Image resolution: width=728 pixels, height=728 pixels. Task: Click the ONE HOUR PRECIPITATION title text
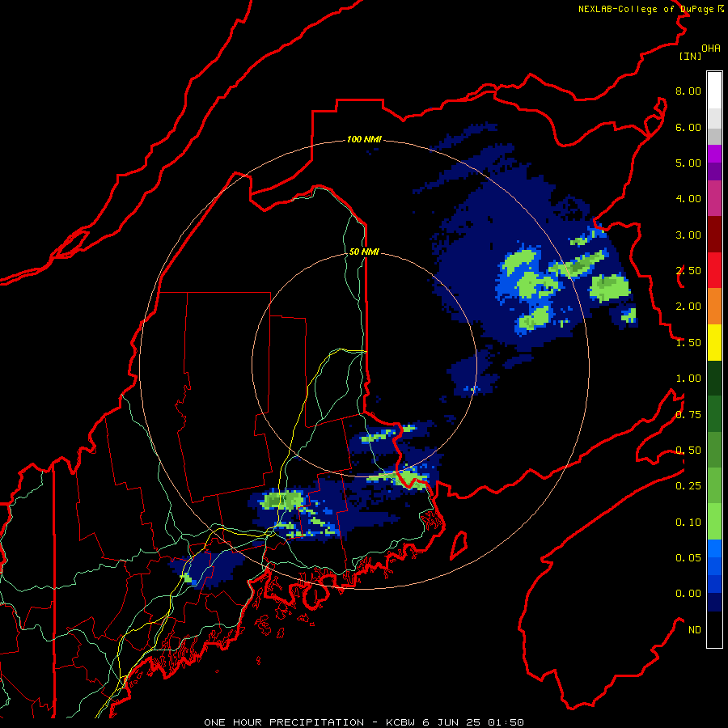[284, 722]
